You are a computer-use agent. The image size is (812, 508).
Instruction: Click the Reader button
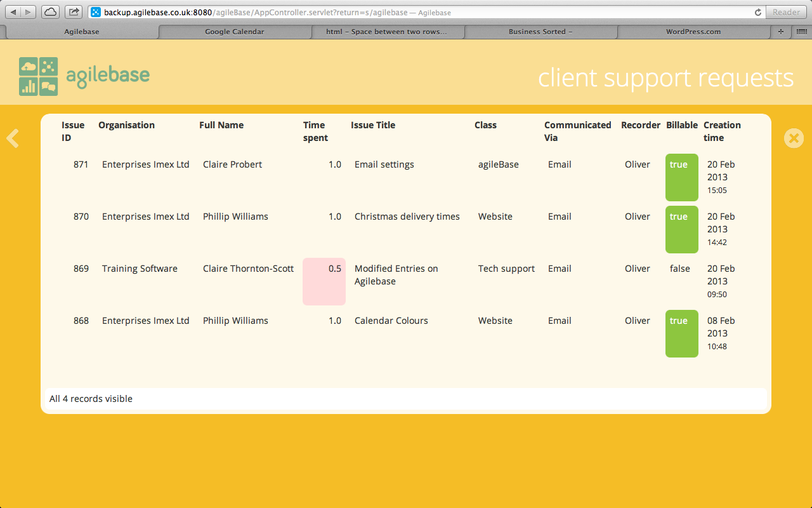tap(786, 12)
